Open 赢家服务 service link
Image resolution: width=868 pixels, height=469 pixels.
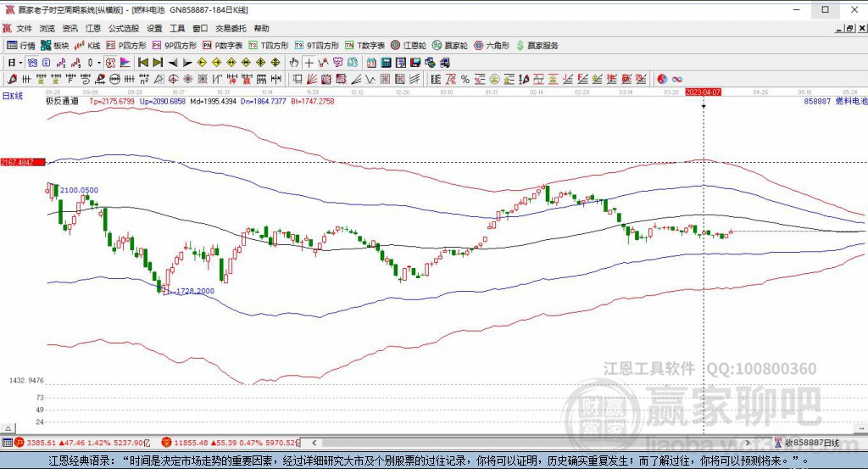(x=537, y=46)
